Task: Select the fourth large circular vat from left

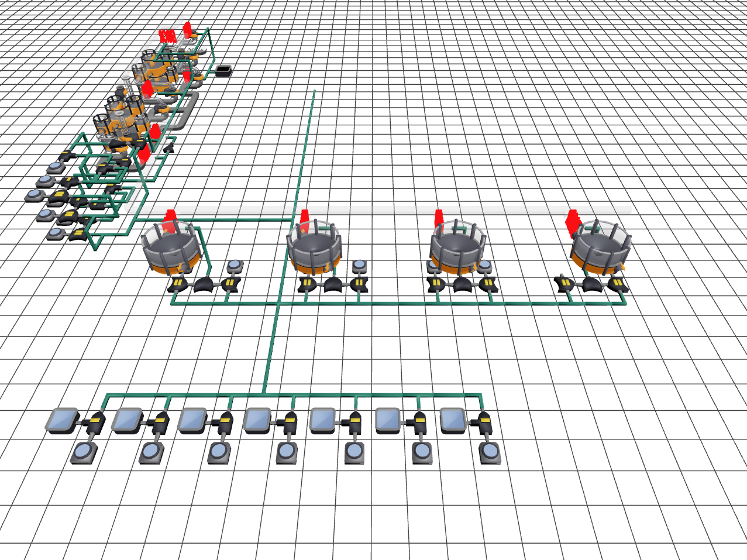Action: (x=601, y=248)
